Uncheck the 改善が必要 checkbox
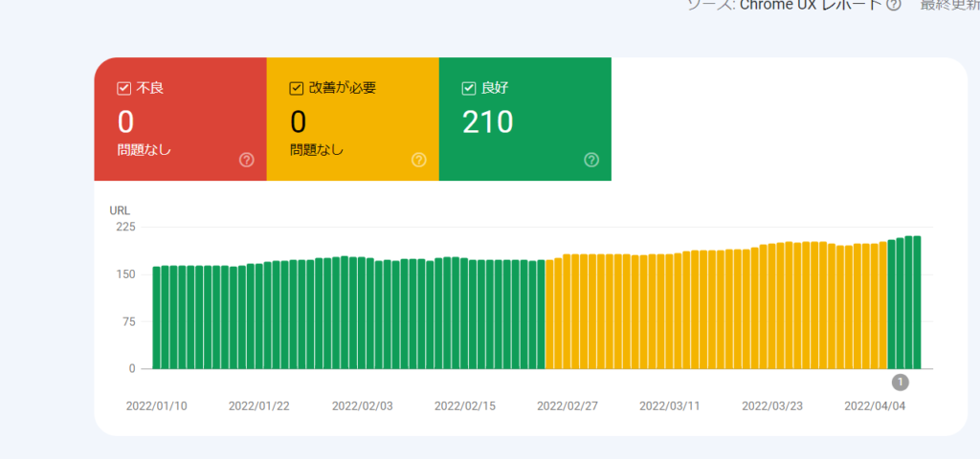The image size is (980, 459). tap(297, 89)
